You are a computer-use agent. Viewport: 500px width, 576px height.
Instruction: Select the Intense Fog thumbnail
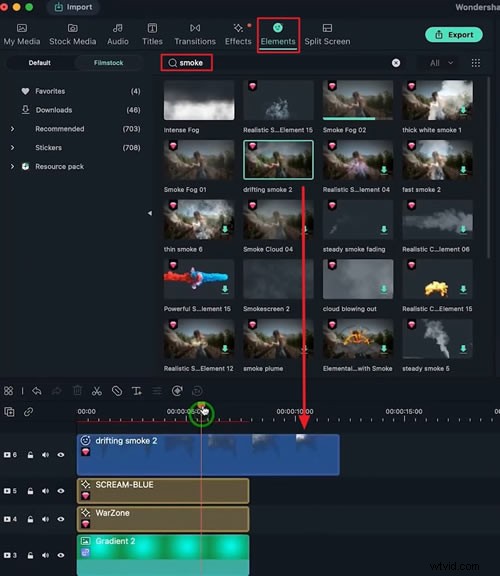199,100
